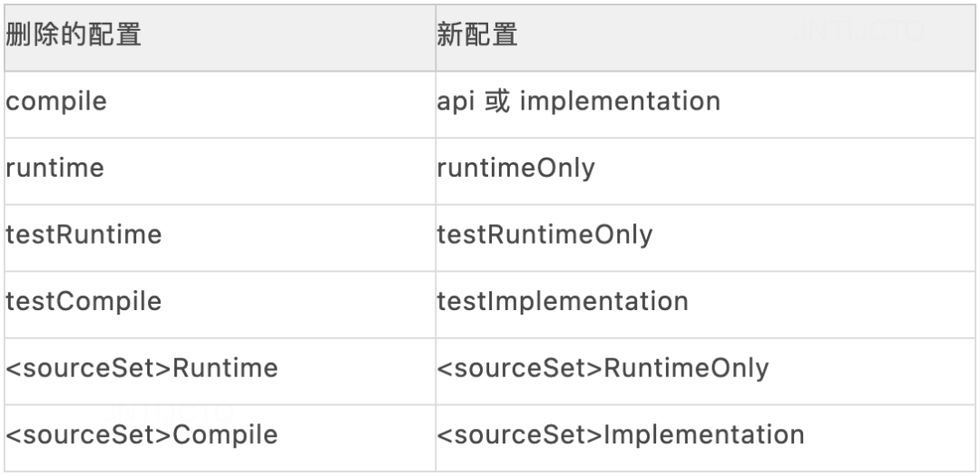This screenshot has height=476, width=980.
Task: Select the '<sourceSet>Implementation' cell
Action: point(621,434)
